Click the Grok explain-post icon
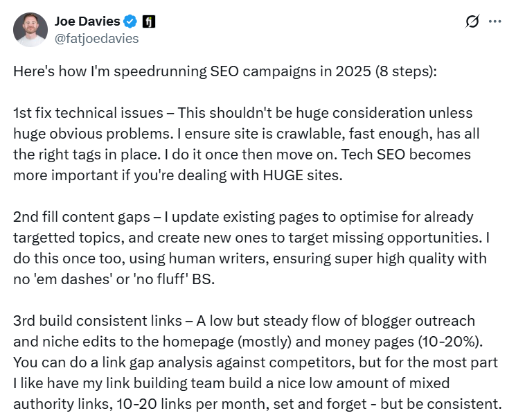 [x=472, y=21]
